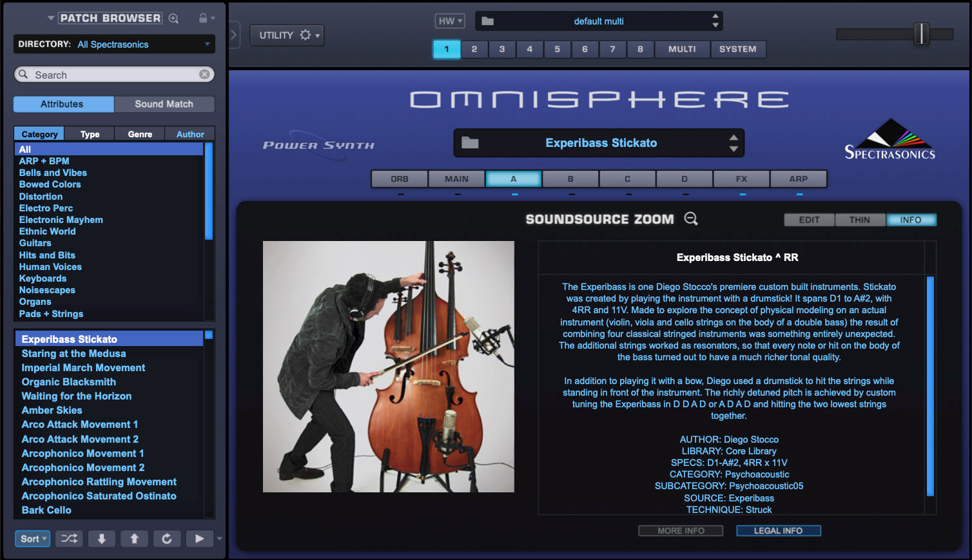972x560 pixels.
Task: Open the Directory All Spectrasonics dropdown
Action: tap(114, 44)
